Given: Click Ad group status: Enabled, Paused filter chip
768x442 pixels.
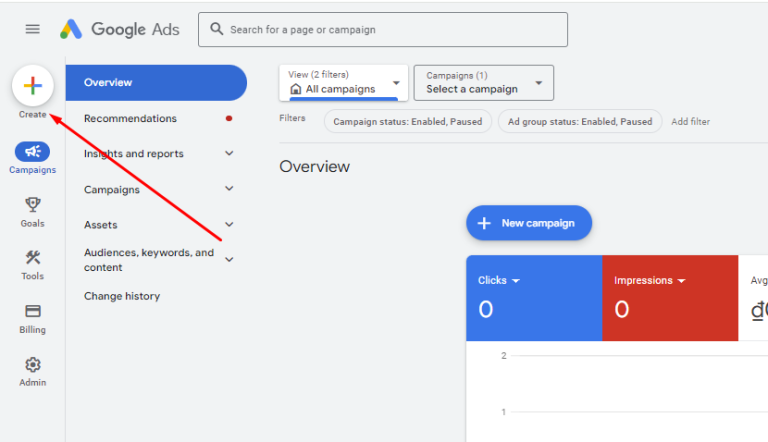Looking at the screenshot, I should (580, 122).
